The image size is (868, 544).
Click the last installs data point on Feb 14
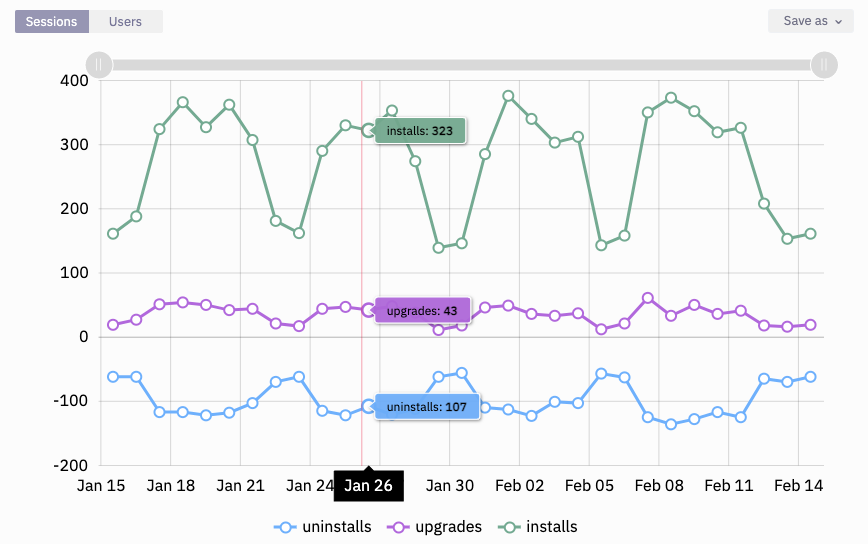coord(810,234)
